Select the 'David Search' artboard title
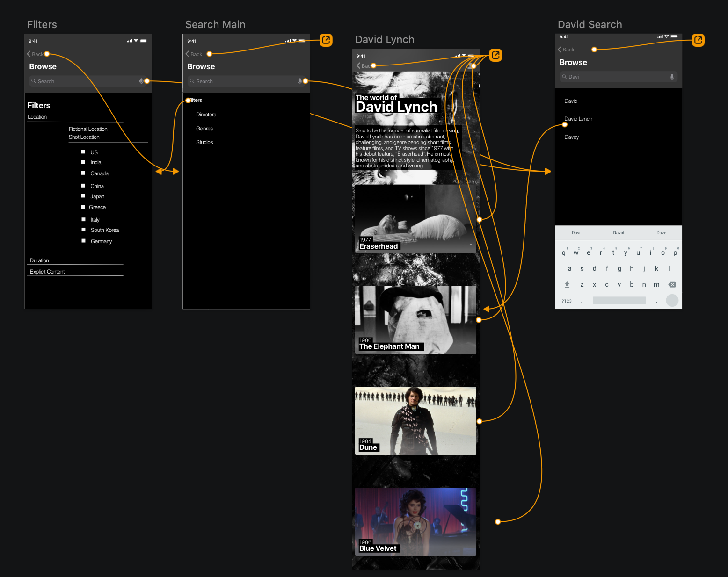This screenshot has width=728, height=577. point(590,25)
